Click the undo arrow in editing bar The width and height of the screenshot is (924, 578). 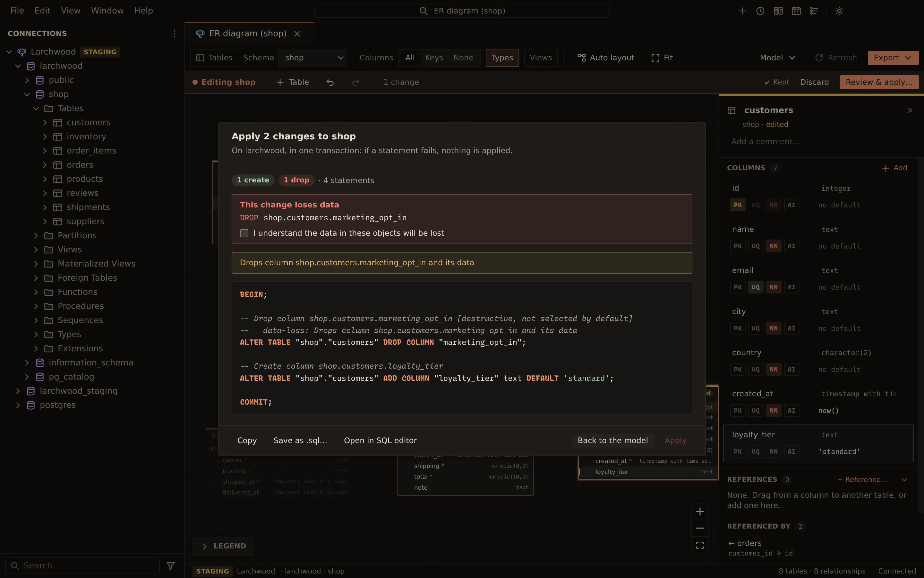[330, 82]
